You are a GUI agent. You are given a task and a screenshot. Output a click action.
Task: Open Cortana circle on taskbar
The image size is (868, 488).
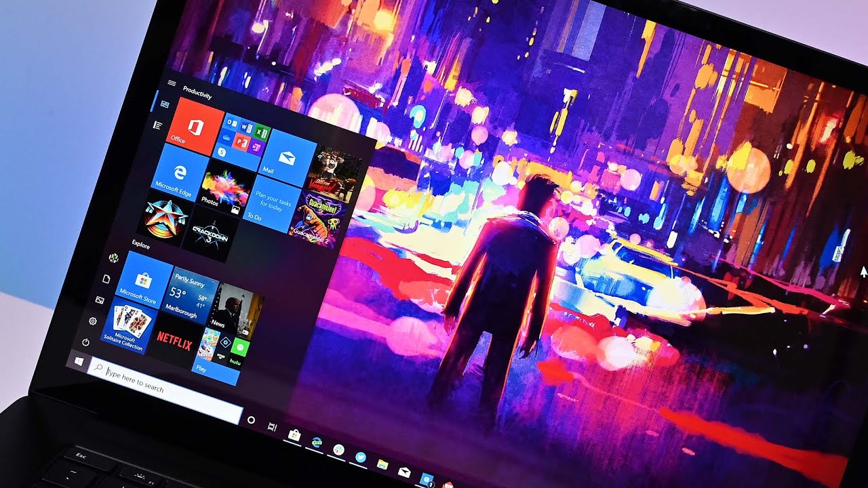[252, 420]
